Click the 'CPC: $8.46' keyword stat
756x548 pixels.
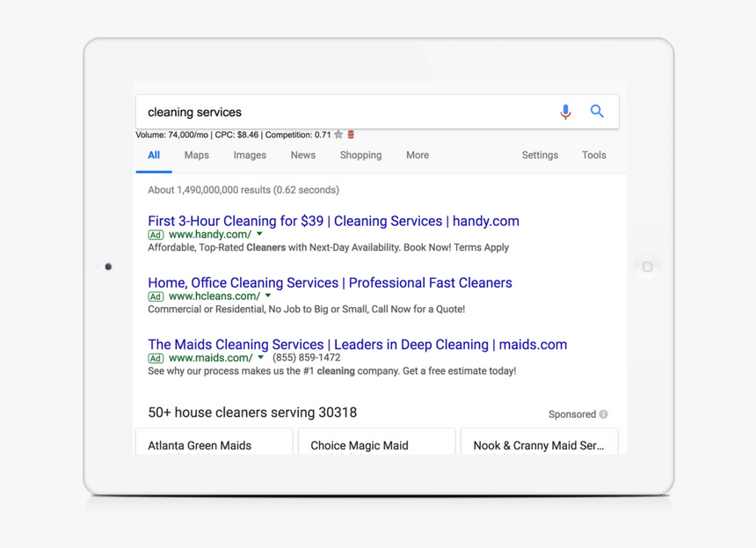point(236,135)
